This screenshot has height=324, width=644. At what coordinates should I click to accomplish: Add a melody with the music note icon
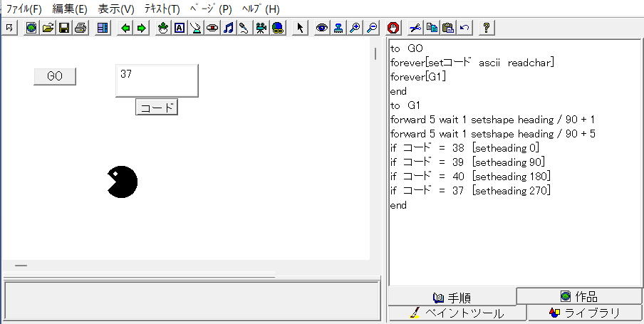229,28
